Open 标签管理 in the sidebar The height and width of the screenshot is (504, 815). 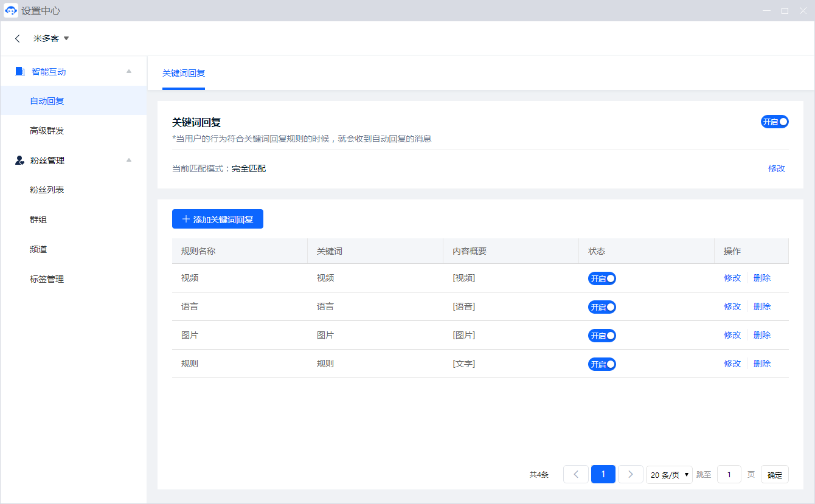click(74, 279)
